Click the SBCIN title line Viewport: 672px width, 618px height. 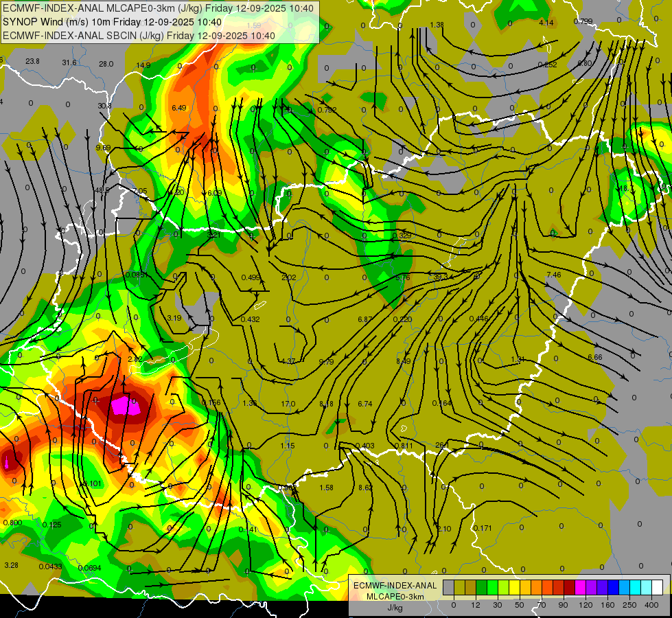pyautogui.click(x=139, y=36)
